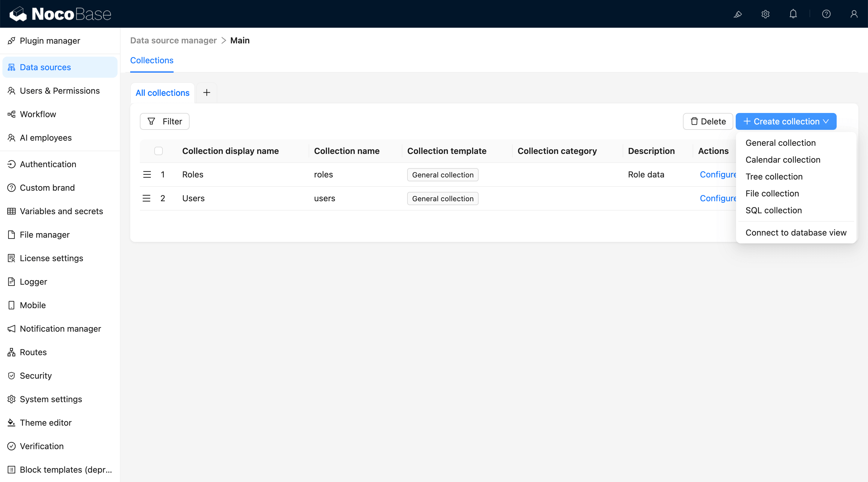This screenshot has width=868, height=482.
Task: Click the notification bell icon
Action: pos(793,14)
